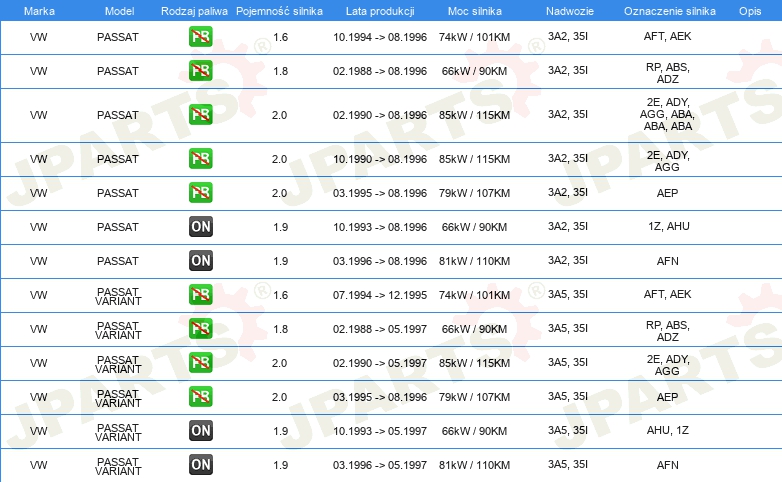The height and width of the screenshot is (482, 782).
Task: Click the Lata produkcji column header
Action: coord(380,11)
